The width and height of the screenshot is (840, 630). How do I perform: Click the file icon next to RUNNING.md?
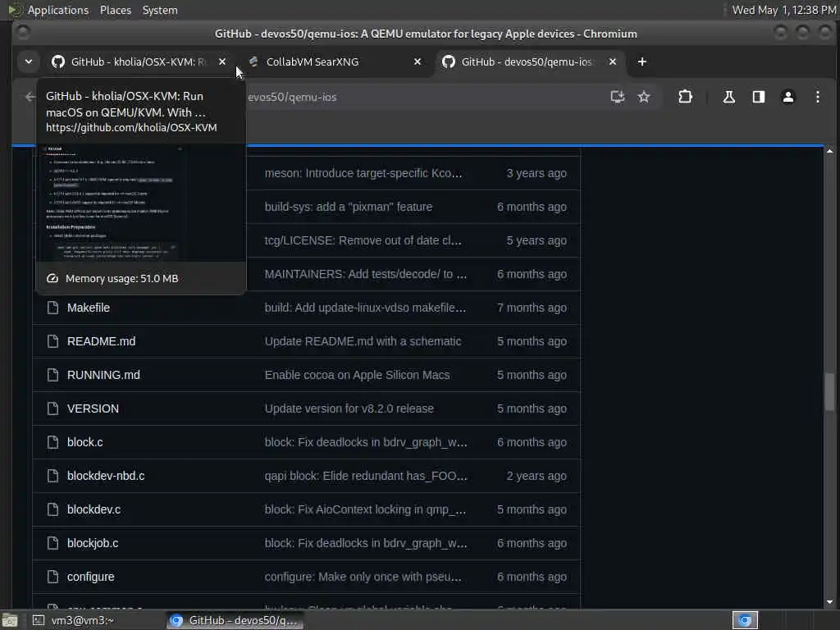pyautogui.click(x=52, y=375)
